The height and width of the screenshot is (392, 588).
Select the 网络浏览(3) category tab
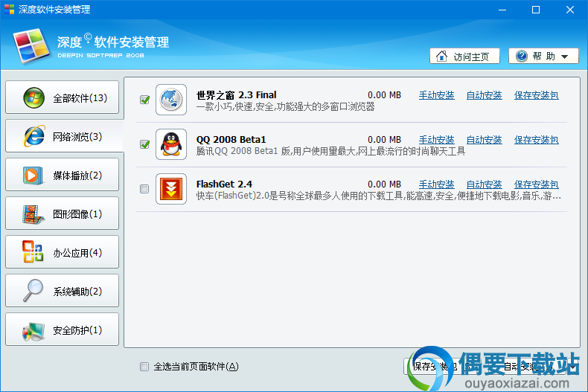pos(65,136)
